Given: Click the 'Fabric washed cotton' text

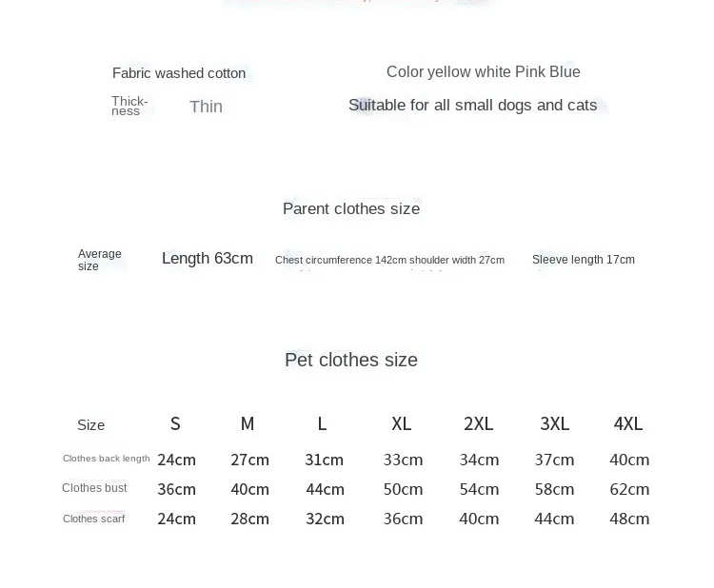Looking at the screenshot, I should 179,73.
